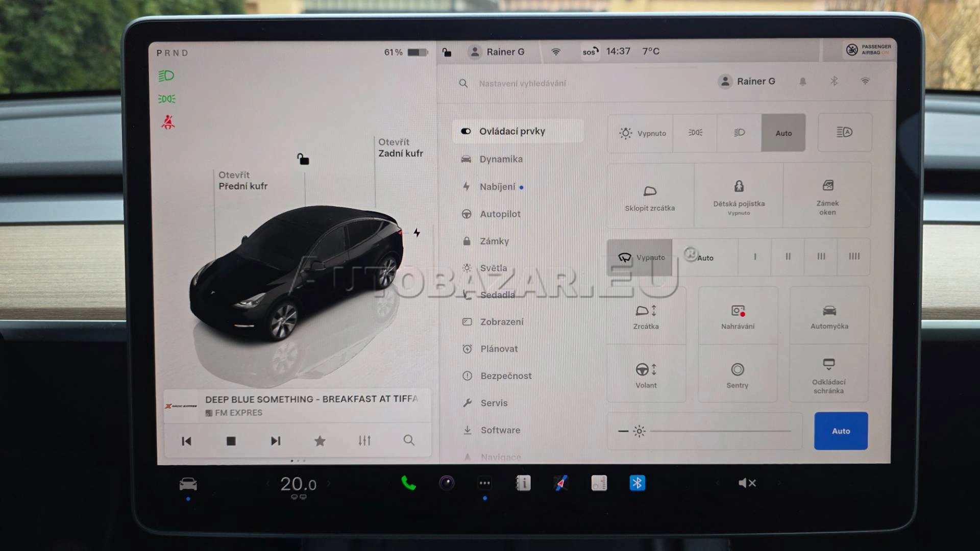Activate Automyčka car wash mode
The width and height of the screenshot is (980, 551).
tap(829, 316)
